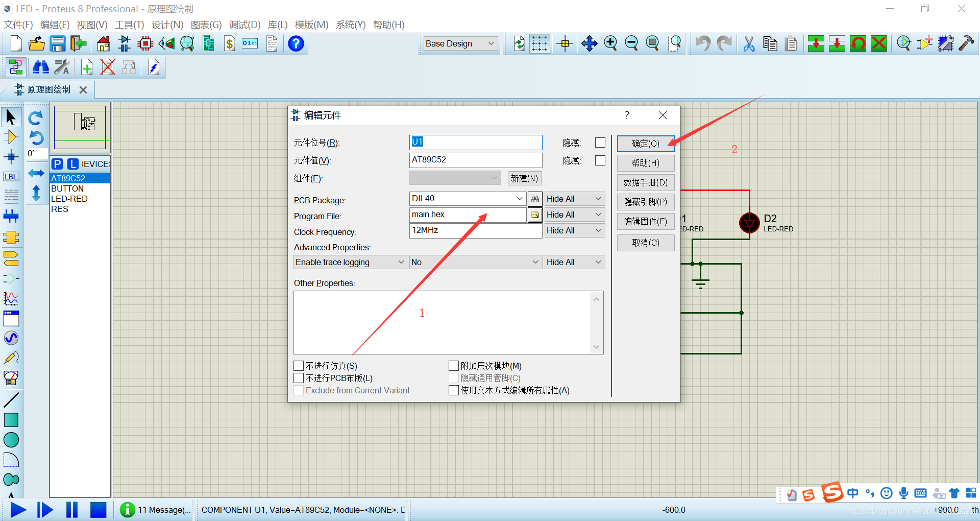Start simulation with Play button
Image resolution: width=980 pixels, height=521 pixels.
tap(18, 510)
